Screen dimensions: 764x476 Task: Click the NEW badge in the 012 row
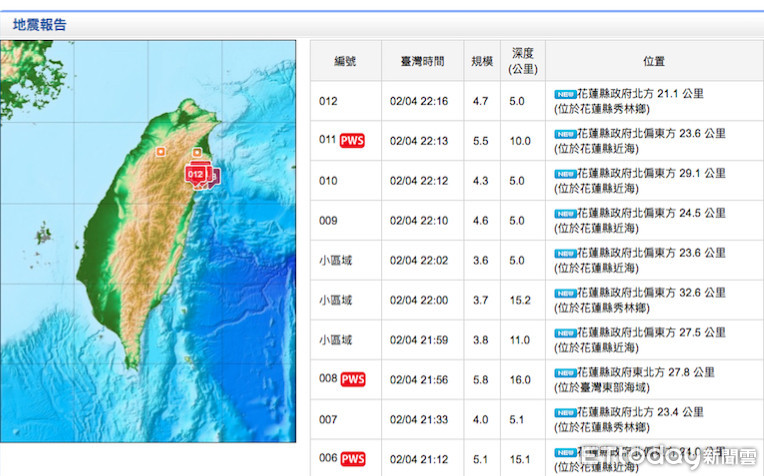tap(566, 94)
